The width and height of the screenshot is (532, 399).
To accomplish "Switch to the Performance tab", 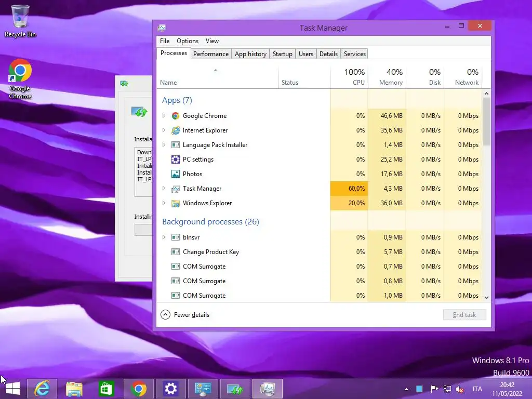I will 211,54.
